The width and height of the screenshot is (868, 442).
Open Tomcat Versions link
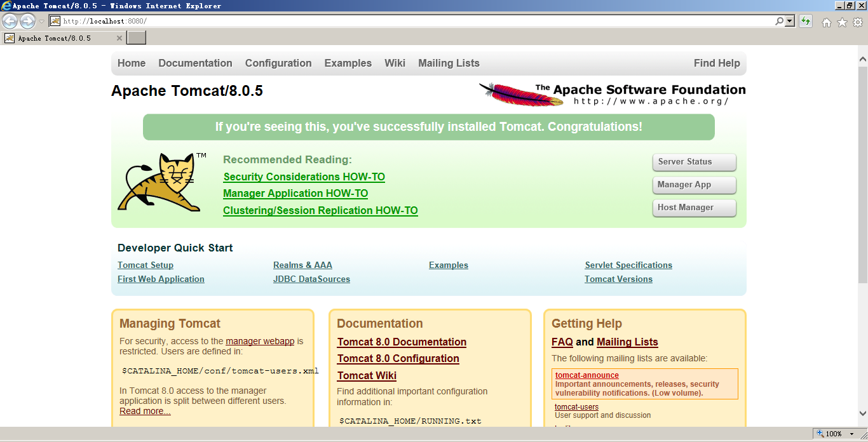(x=618, y=279)
